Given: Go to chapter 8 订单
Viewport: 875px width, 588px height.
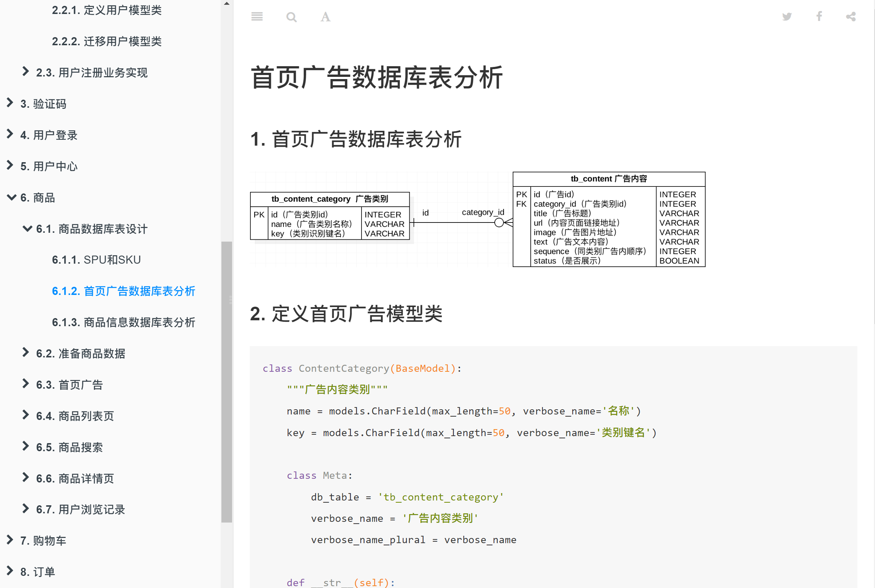Looking at the screenshot, I should 38,572.
